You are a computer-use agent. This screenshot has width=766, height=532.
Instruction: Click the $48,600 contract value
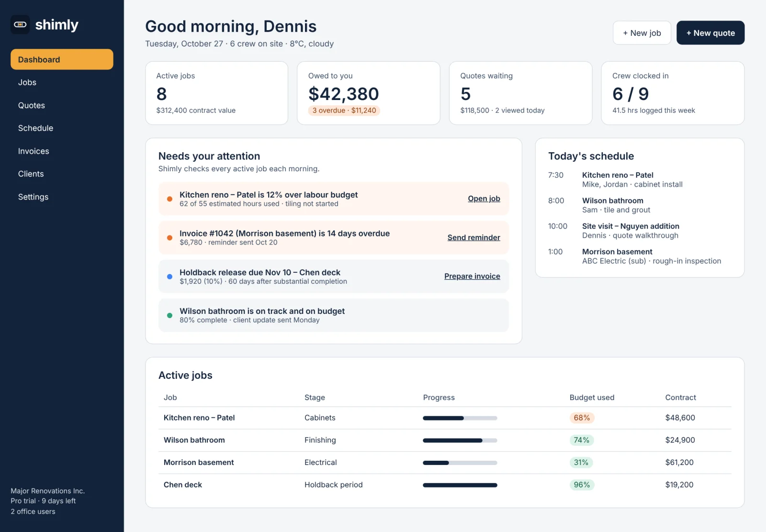(x=680, y=418)
